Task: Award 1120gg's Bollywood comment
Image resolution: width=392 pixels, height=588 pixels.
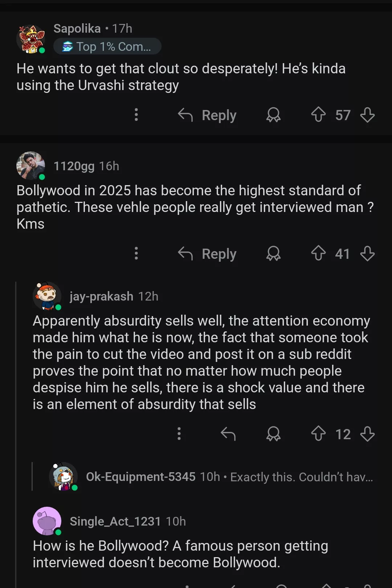Action: pos(273,253)
